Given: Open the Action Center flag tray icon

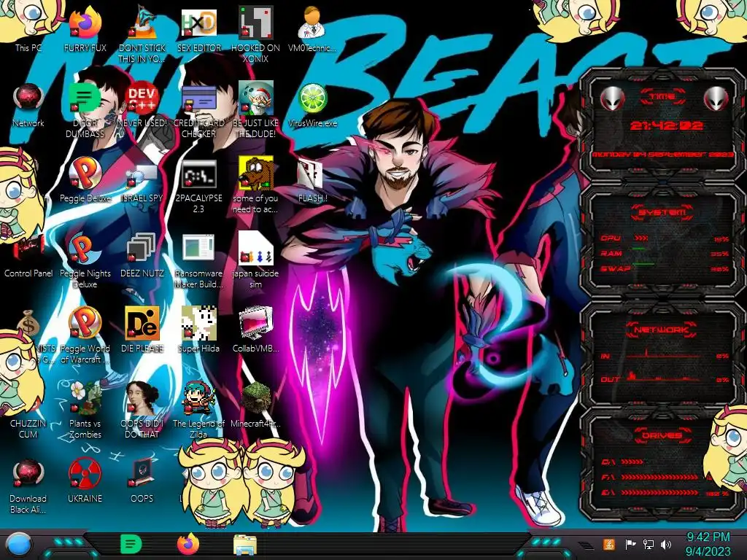Looking at the screenshot, I should [630, 544].
